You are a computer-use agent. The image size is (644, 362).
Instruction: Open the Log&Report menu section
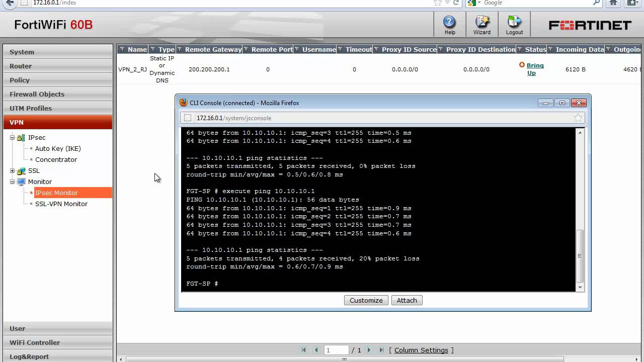pos(58,356)
